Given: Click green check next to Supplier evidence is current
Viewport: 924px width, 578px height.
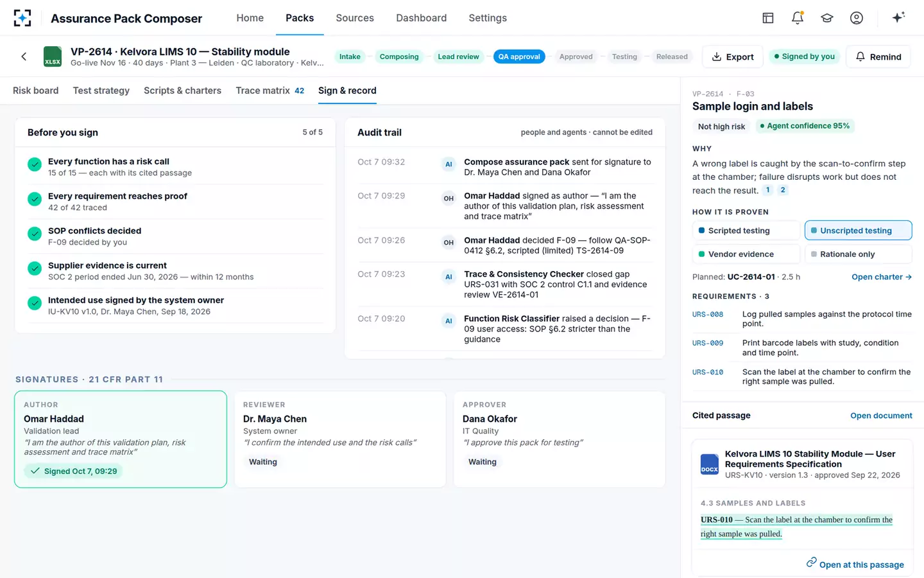Looking at the screenshot, I should click(35, 268).
